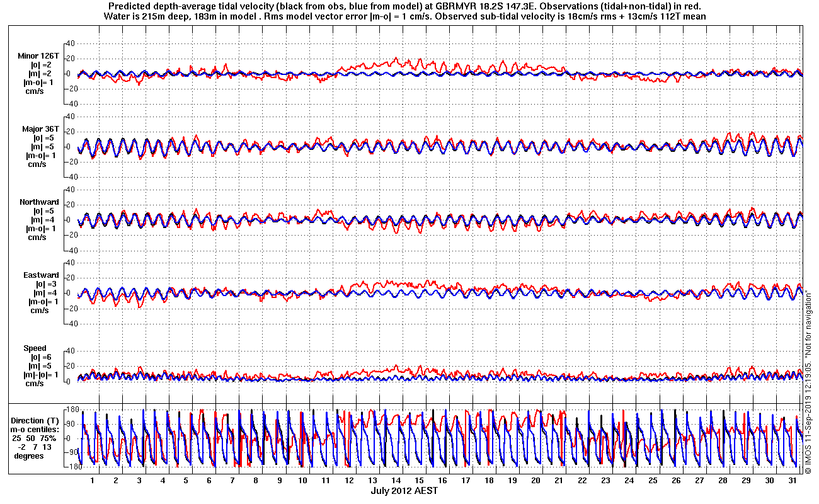Click the x-axis day label 29
This screenshot has height=504, width=819.
746,481
